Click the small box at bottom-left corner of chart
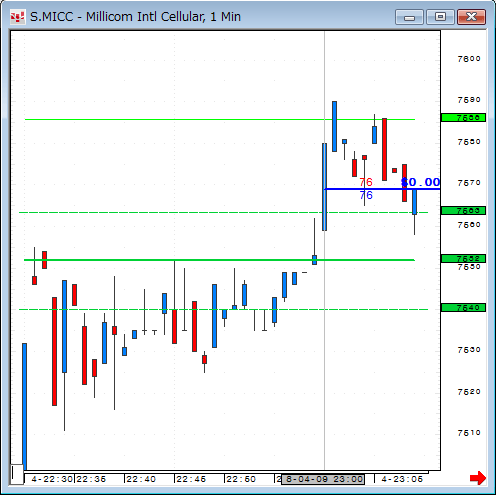 point(17,474)
